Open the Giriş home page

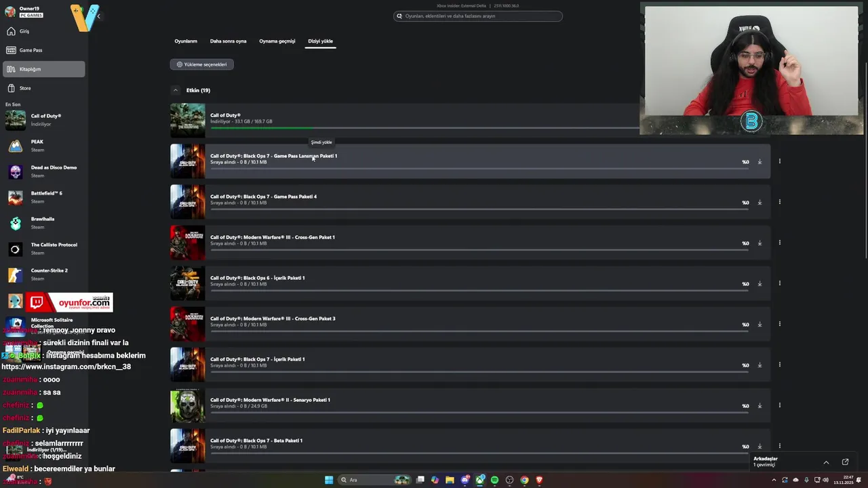point(43,31)
